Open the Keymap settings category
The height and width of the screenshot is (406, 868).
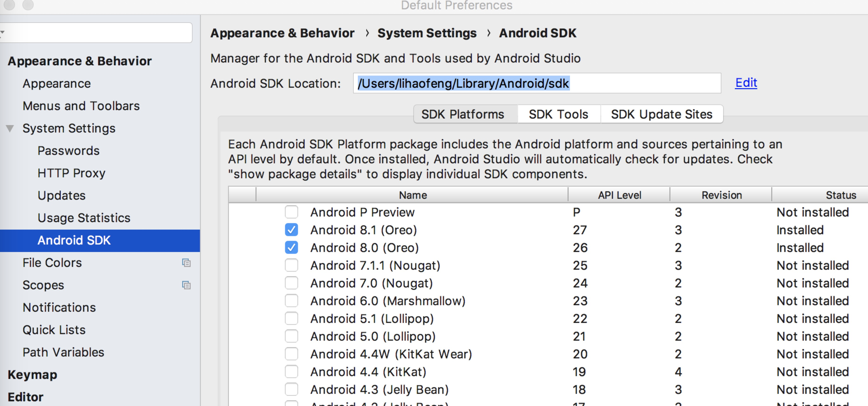[x=32, y=374]
